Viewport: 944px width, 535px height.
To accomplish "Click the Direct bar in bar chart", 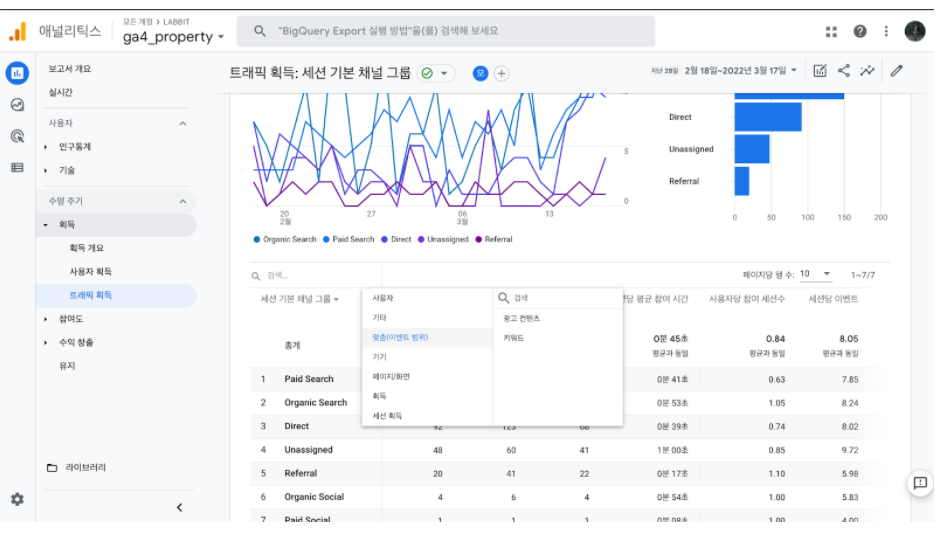I will [x=768, y=117].
